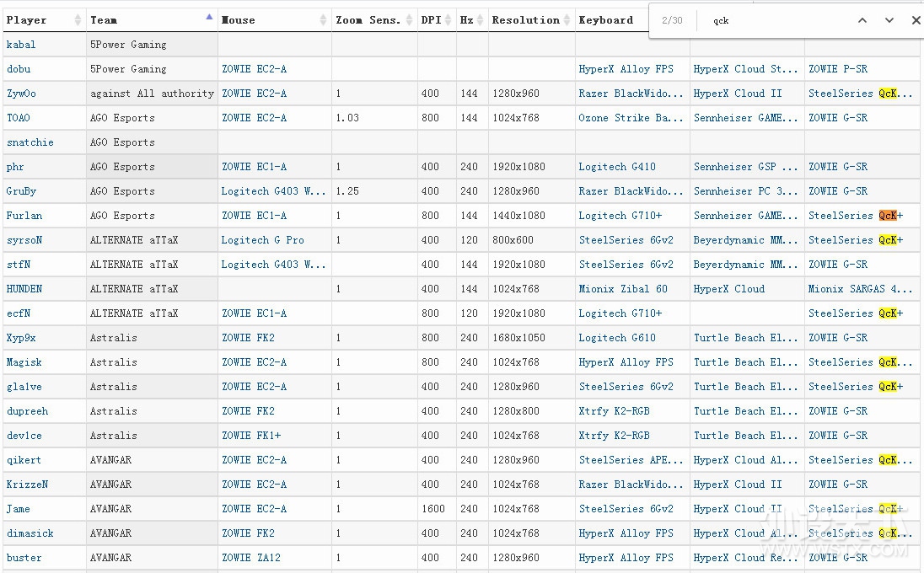Open player kabal's page

point(20,45)
